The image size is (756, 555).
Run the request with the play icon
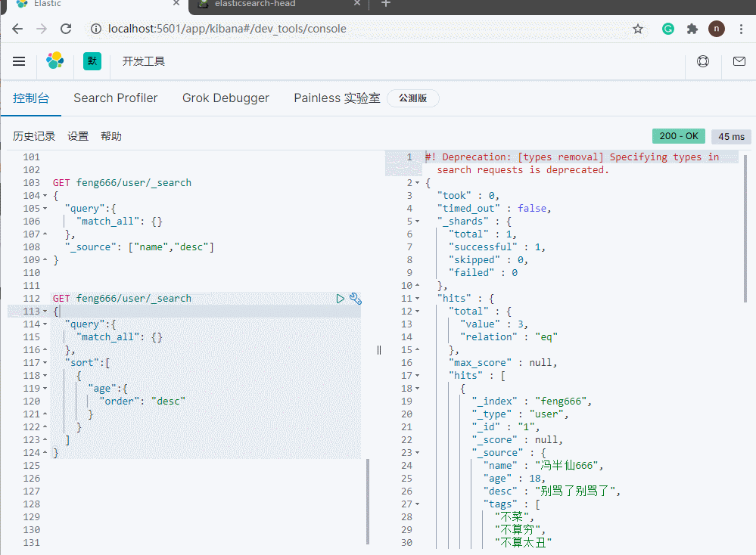(341, 299)
